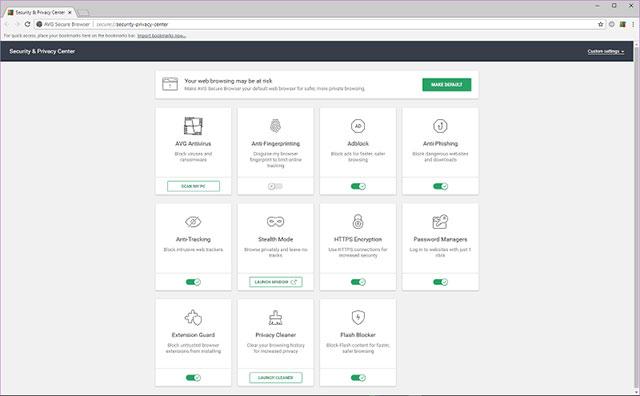Screen dimensions: 640x396
Task: Go back with the back arrow
Action: pos(7,24)
